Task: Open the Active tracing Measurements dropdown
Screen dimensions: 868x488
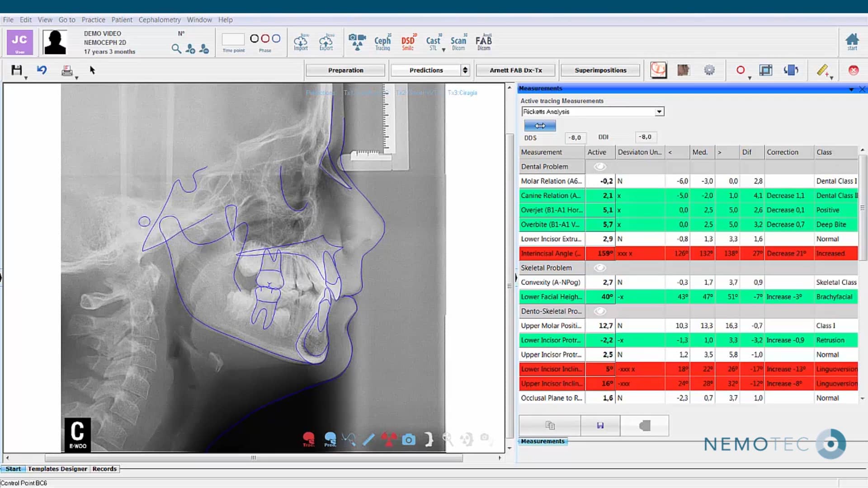Action: (x=660, y=112)
